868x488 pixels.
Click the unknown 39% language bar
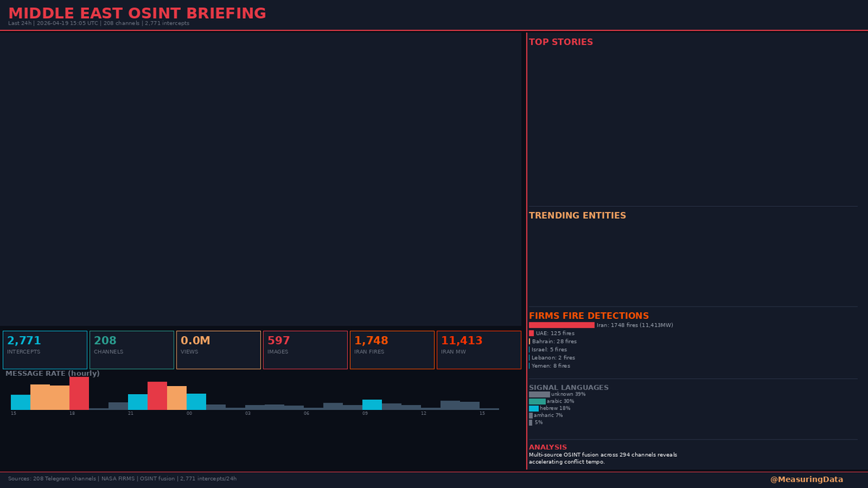click(540, 394)
